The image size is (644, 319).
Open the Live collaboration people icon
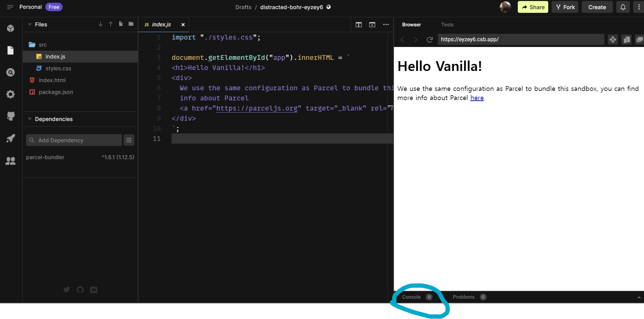10,161
